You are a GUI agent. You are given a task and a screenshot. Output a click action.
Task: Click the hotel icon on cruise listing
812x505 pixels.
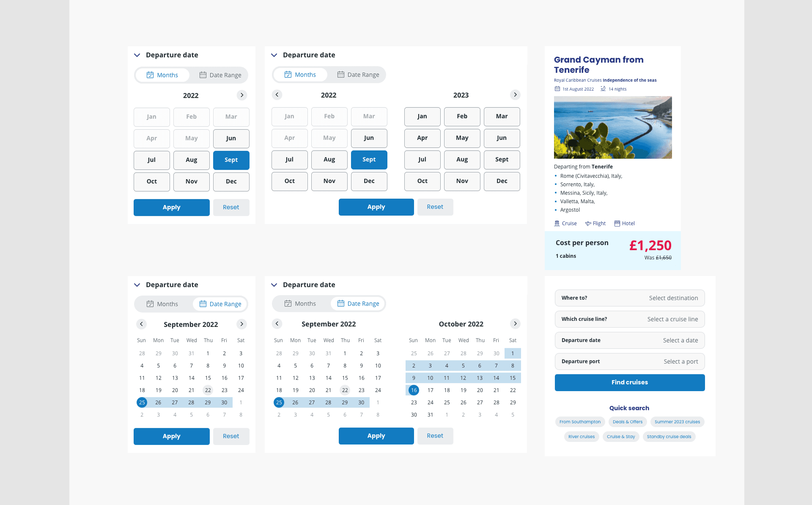click(618, 224)
